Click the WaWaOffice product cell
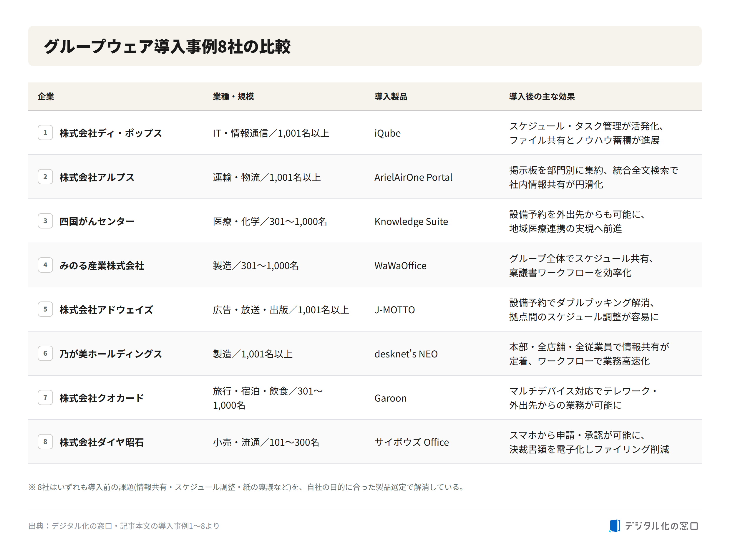 pyautogui.click(x=400, y=265)
